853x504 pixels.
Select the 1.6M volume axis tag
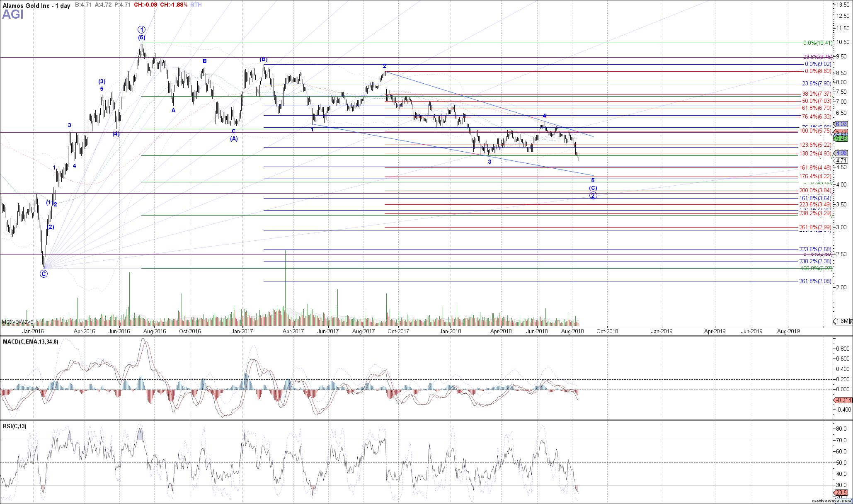[x=842, y=321]
